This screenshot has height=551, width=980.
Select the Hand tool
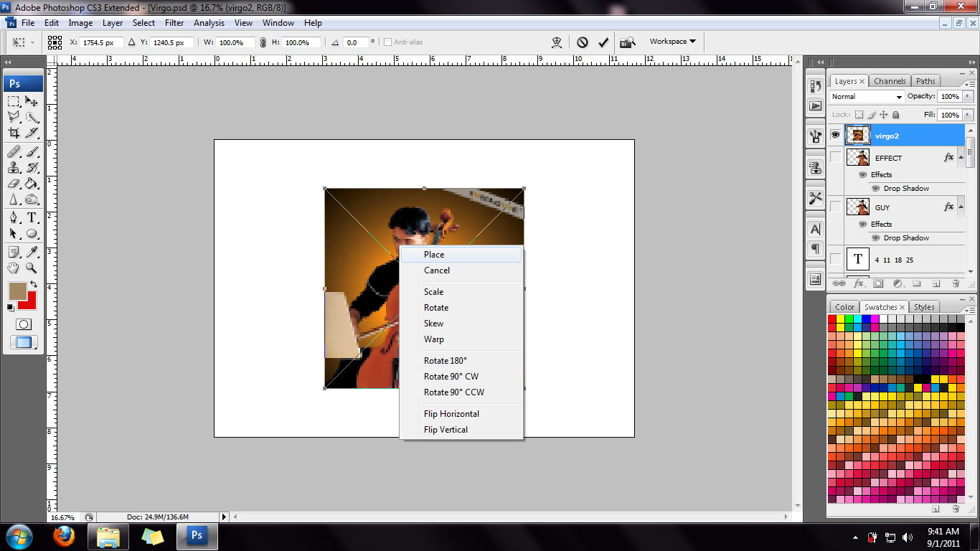point(14,268)
